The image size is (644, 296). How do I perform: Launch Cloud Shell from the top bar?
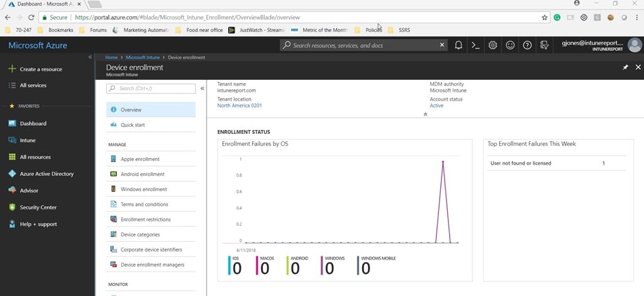(475, 45)
